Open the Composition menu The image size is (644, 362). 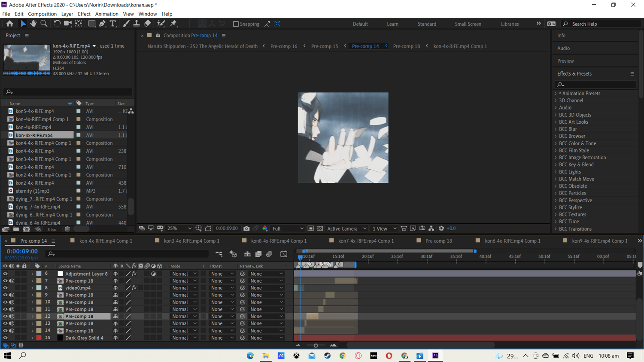click(x=42, y=14)
